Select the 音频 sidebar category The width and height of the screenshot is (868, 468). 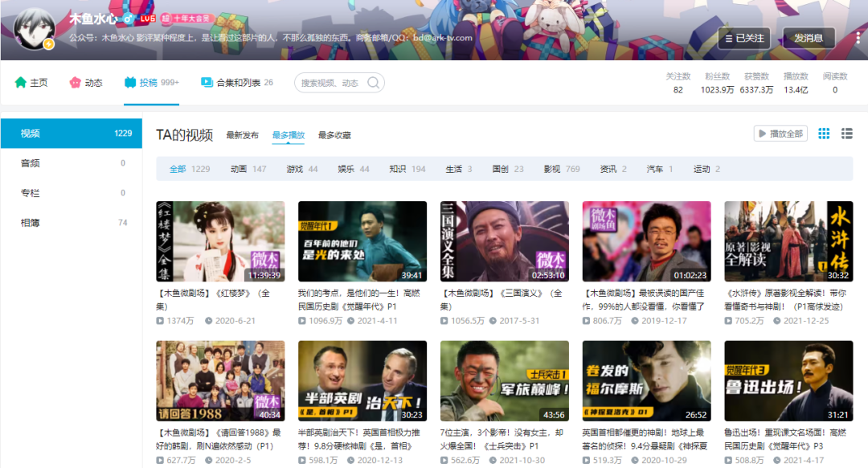coord(72,163)
